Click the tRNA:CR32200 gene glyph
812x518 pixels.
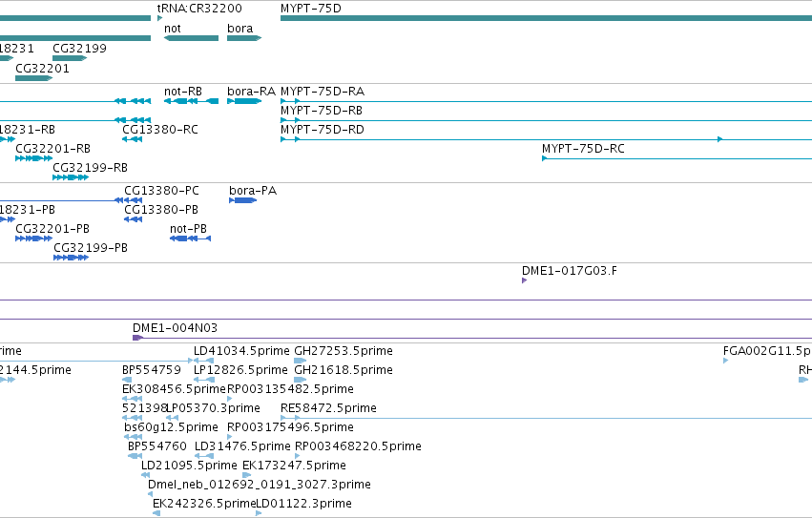(x=160, y=18)
